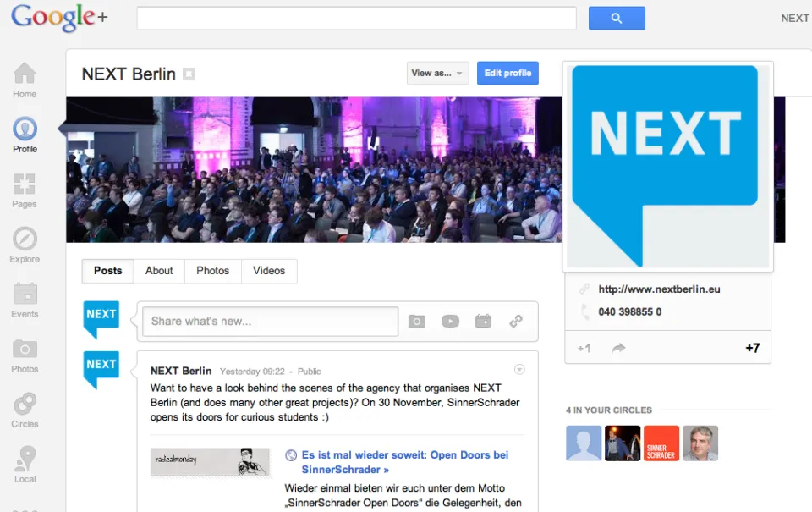This screenshot has width=812, height=512.
Task: Click the Public visibility label on post
Action: pyautogui.click(x=310, y=372)
